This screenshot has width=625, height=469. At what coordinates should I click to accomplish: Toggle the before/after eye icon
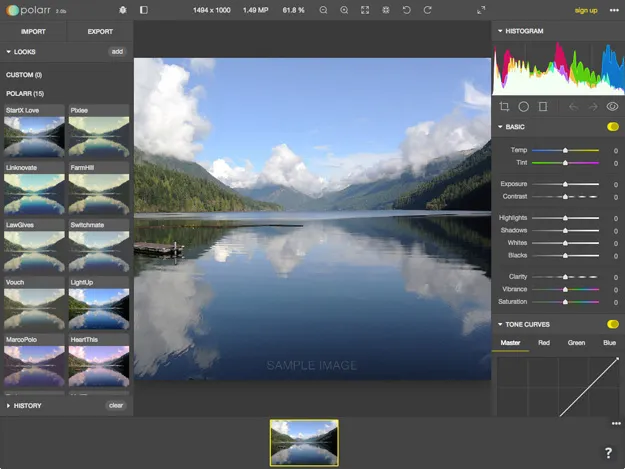[612, 106]
